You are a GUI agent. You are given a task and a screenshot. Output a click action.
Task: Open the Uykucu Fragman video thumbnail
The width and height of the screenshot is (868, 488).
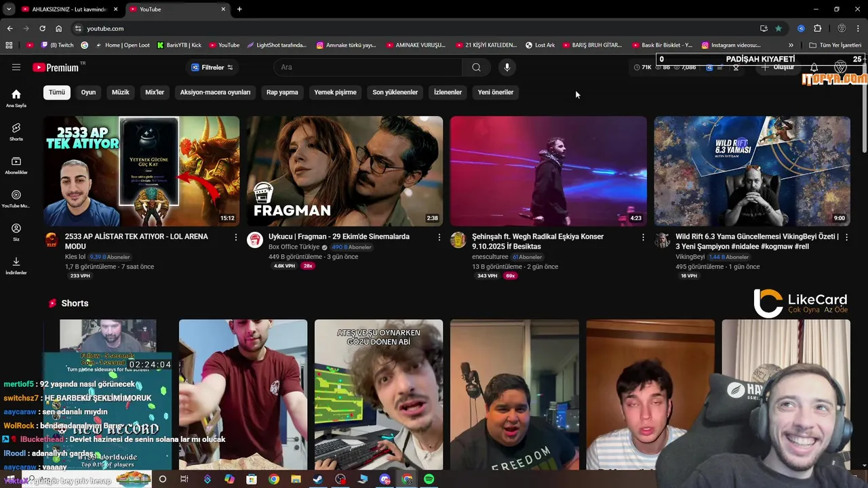[x=345, y=171]
